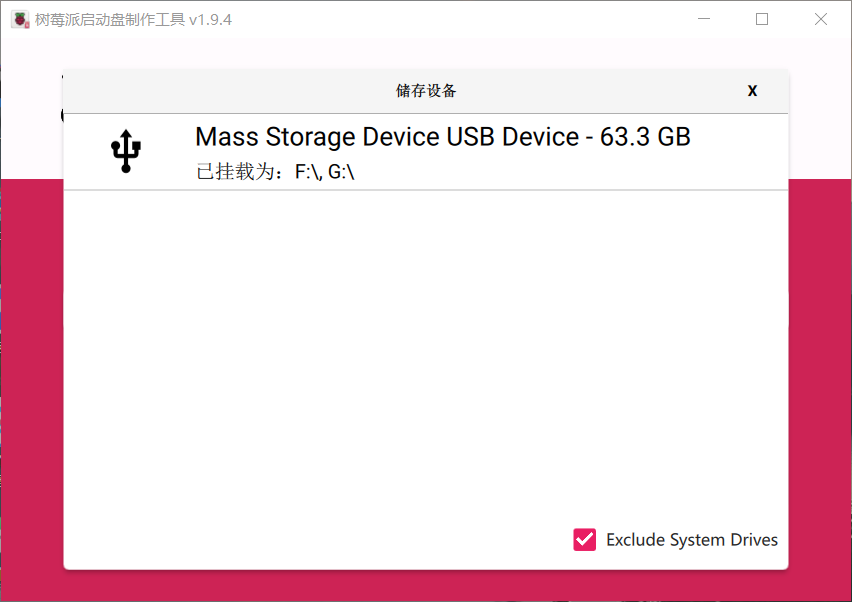Screen dimensions: 852x602
Task: Click the empty device list area
Action: (425, 350)
